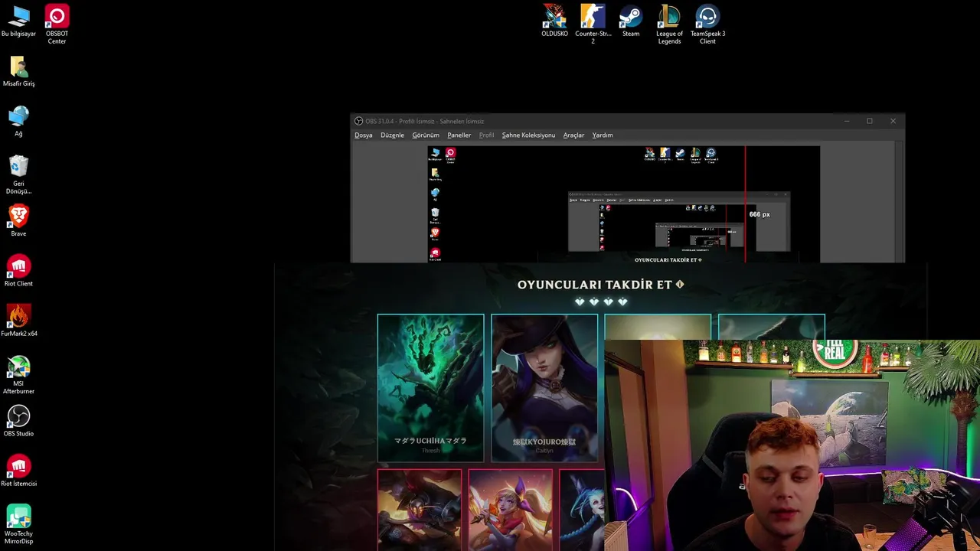The height and width of the screenshot is (551, 980).
Task: Open TeamSpeak 3 Client shortcut
Action: click(x=707, y=24)
